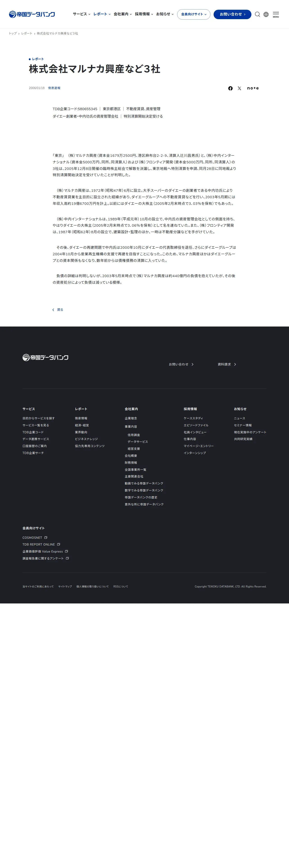
Task: Open footer 財務情報 link
Action: pyautogui.click(x=131, y=463)
